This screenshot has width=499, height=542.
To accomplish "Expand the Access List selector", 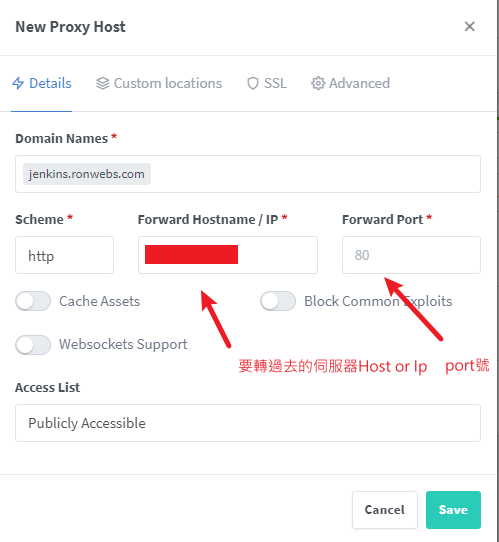I will point(248,423).
